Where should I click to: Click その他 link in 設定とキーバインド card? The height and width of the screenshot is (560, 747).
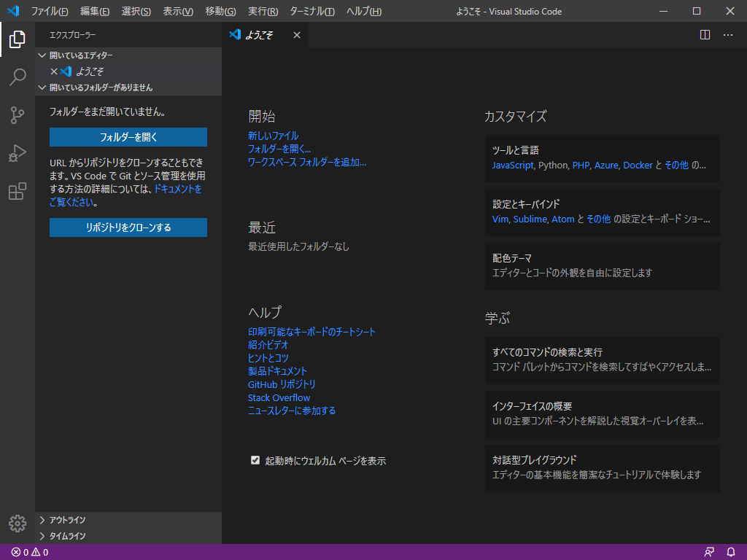[598, 219]
